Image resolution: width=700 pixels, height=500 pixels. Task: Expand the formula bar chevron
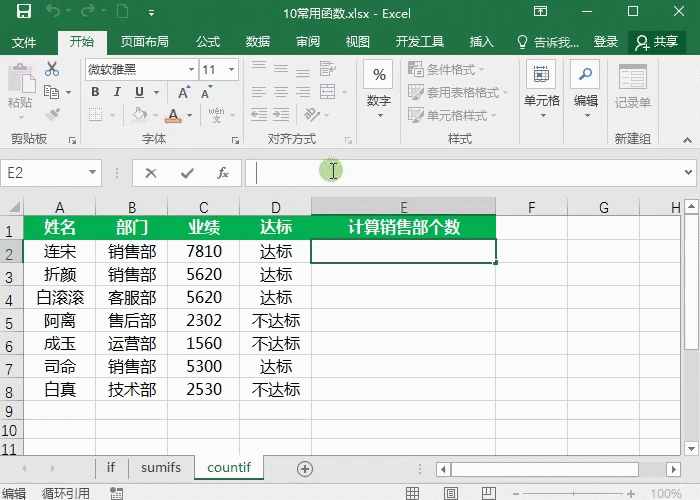point(688,172)
